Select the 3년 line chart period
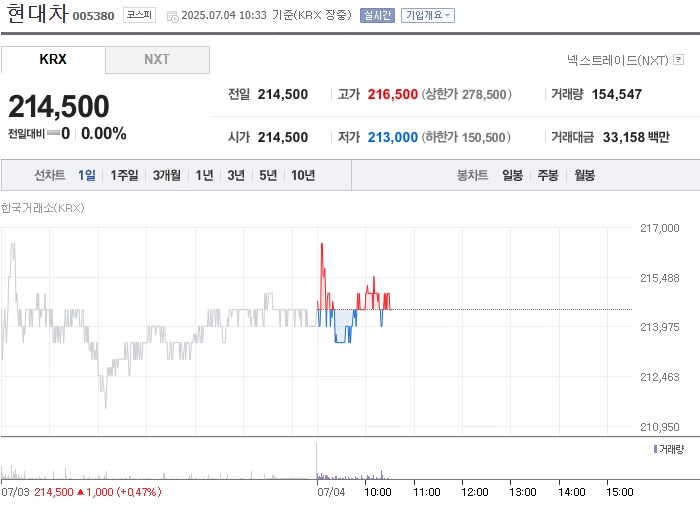 (236, 175)
